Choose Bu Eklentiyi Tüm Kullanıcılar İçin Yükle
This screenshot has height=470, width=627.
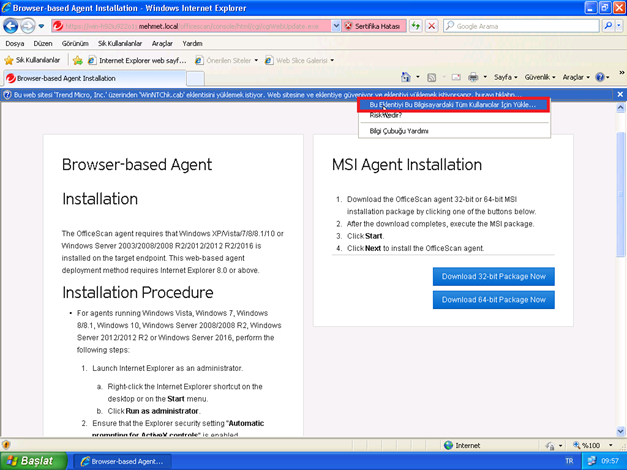pyautogui.click(x=453, y=105)
